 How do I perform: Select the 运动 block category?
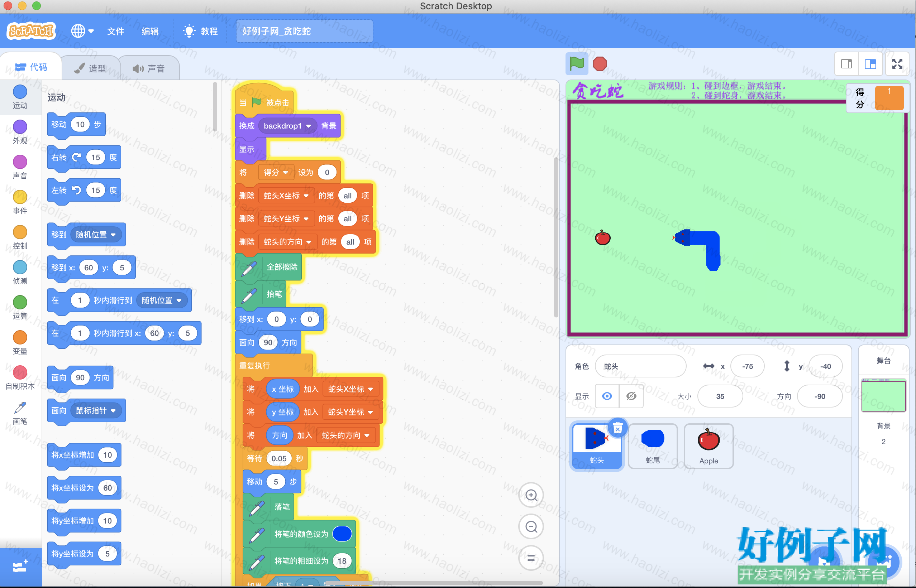point(20,97)
